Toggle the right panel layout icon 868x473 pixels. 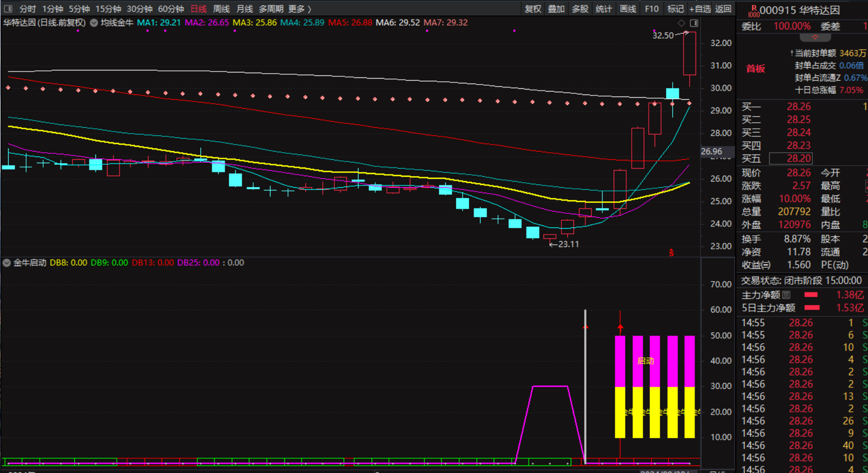click(x=694, y=23)
